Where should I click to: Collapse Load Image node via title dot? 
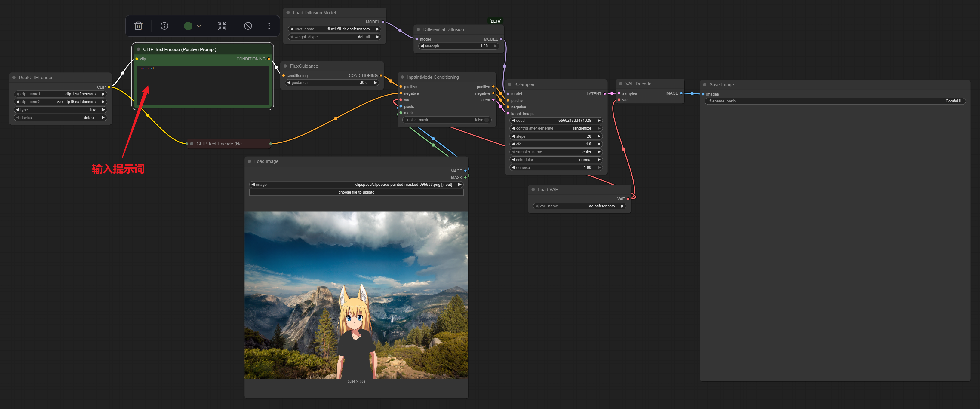[250, 162]
